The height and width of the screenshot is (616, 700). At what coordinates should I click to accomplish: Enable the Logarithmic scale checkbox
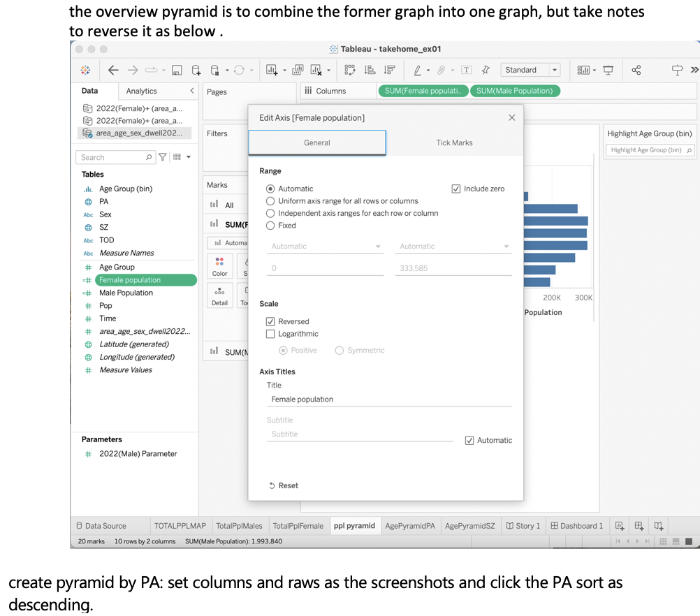(270, 335)
